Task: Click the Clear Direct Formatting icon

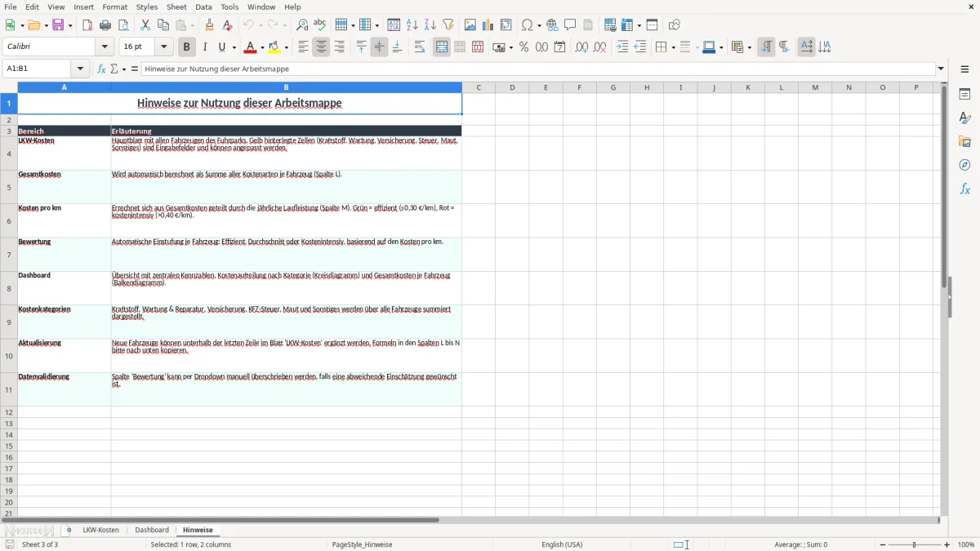Action: tap(227, 25)
